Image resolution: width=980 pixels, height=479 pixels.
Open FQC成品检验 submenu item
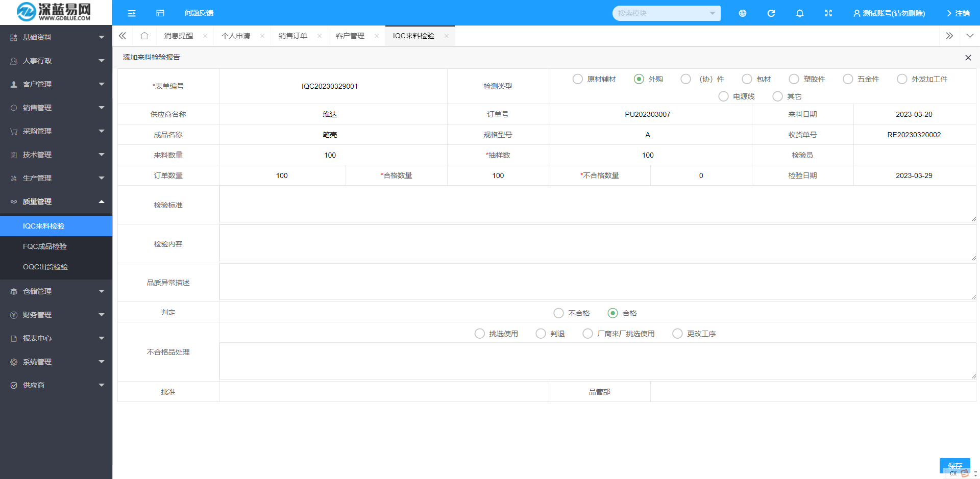point(56,246)
